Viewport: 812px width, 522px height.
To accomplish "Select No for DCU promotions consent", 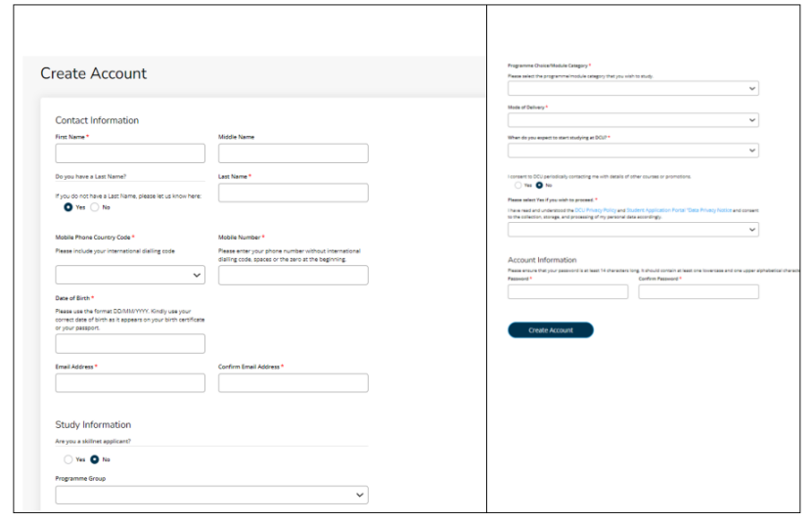I will (x=539, y=184).
